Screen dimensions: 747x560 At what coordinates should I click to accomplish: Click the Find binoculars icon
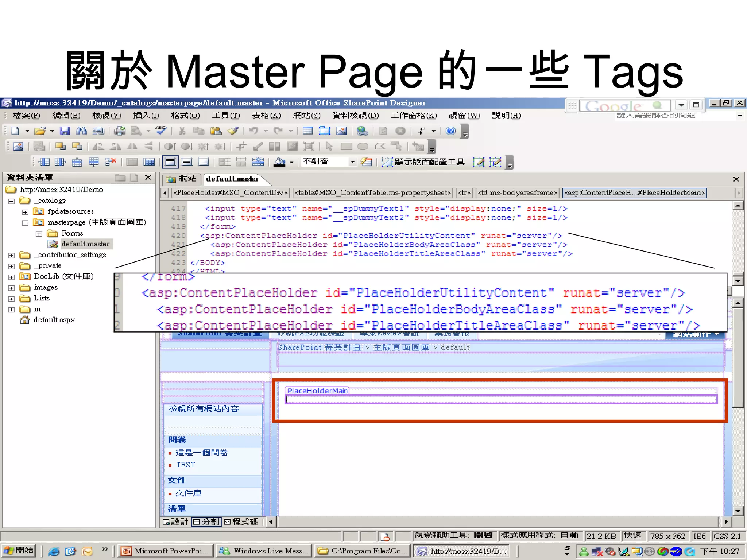81,131
